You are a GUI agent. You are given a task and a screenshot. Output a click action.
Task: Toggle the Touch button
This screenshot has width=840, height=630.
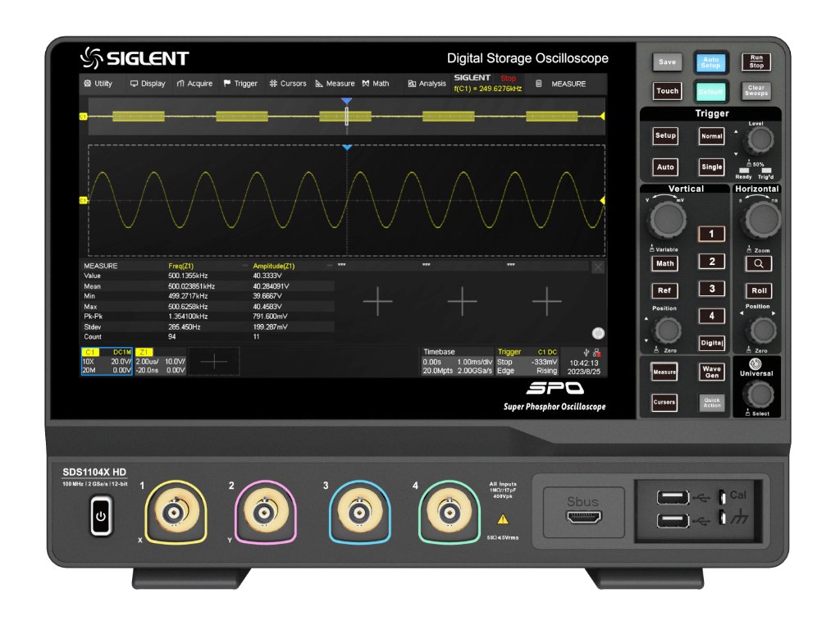pos(667,91)
